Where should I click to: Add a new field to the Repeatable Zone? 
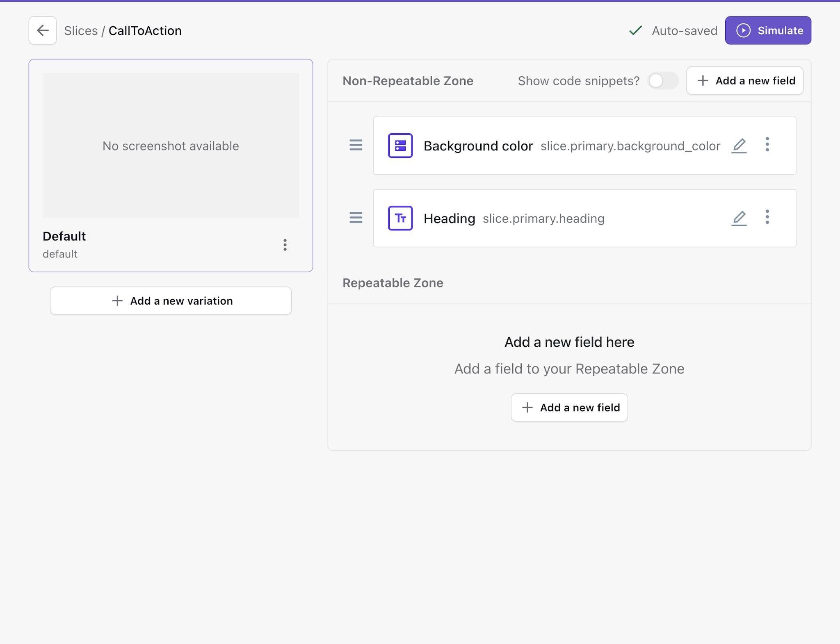[569, 407]
